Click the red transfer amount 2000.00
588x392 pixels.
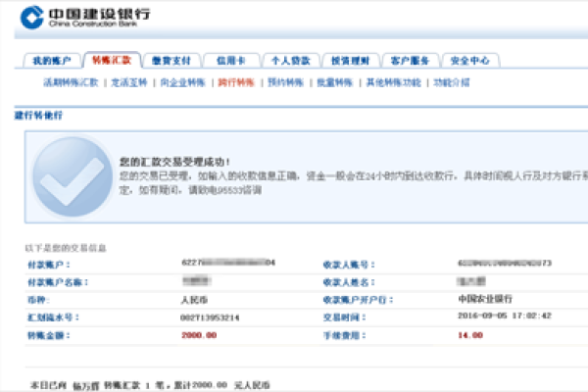(199, 335)
